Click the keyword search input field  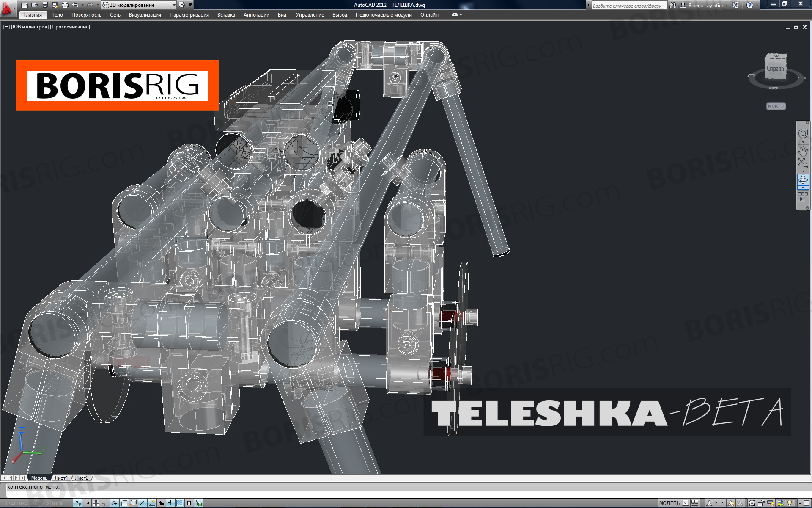click(x=629, y=6)
